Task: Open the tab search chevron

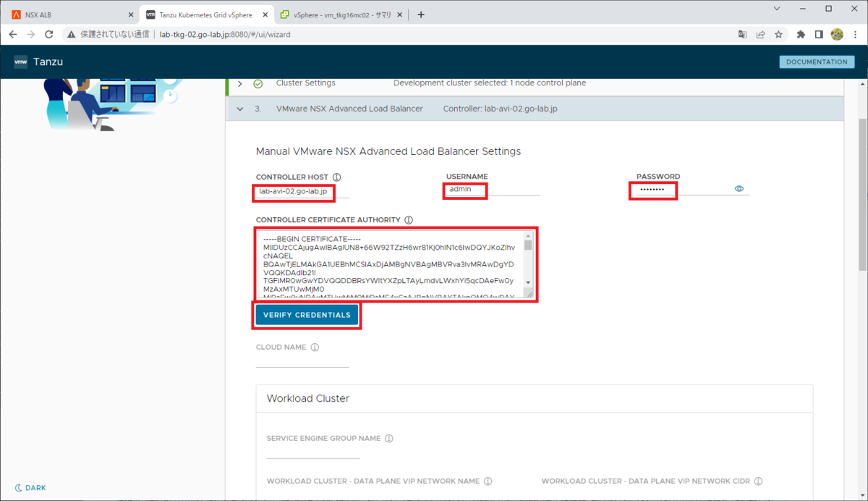Action: point(777,9)
